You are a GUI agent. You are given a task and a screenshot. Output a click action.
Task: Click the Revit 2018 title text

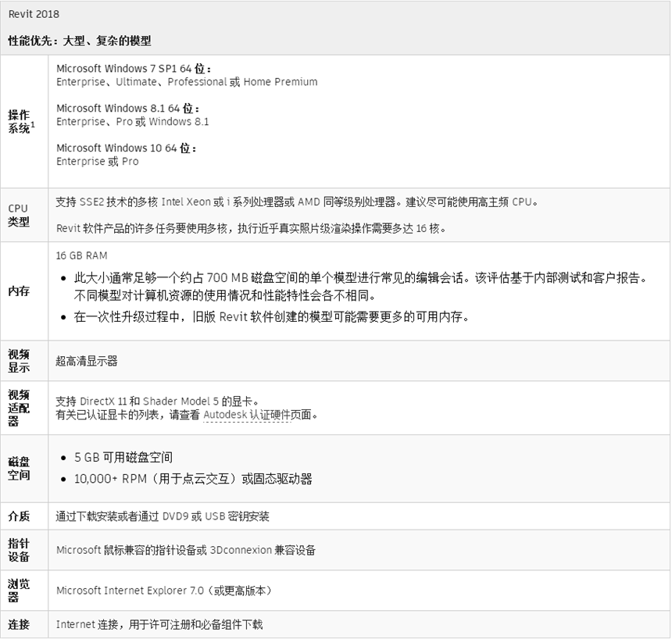pos(34,14)
